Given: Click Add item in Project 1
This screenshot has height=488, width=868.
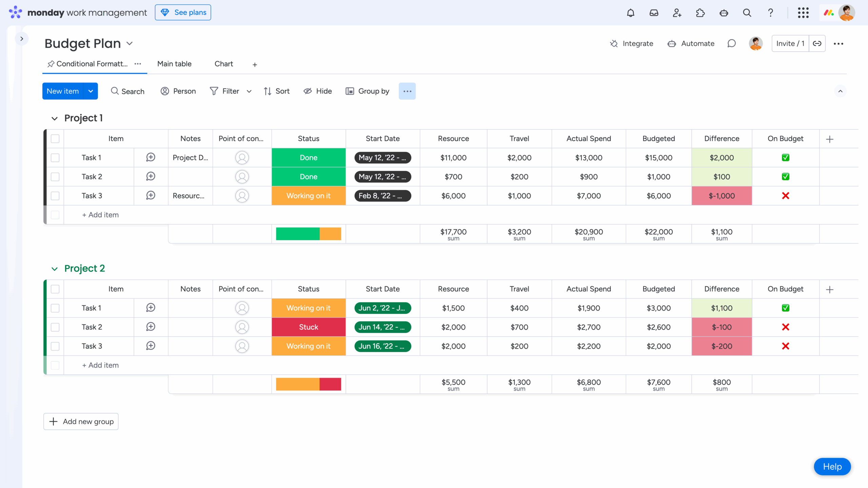Looking at the screenshot, I should coord(100,215).
